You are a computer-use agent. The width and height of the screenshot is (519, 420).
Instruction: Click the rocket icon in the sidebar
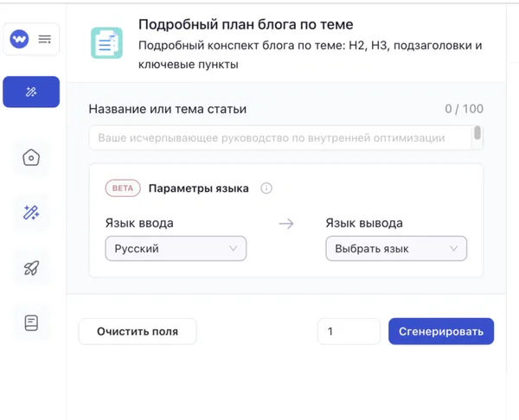[31, 268]
